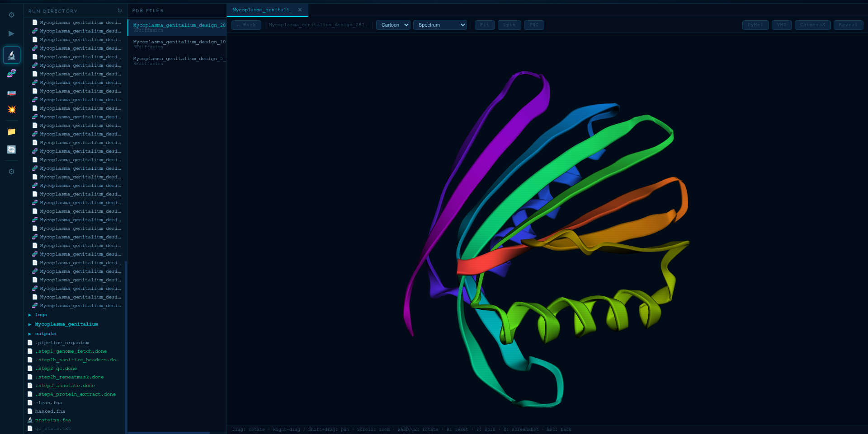This screenshot has height=434, width=868.
Task: Click the PDB Files horizontal scrollbar
Action: click(169, 433)
